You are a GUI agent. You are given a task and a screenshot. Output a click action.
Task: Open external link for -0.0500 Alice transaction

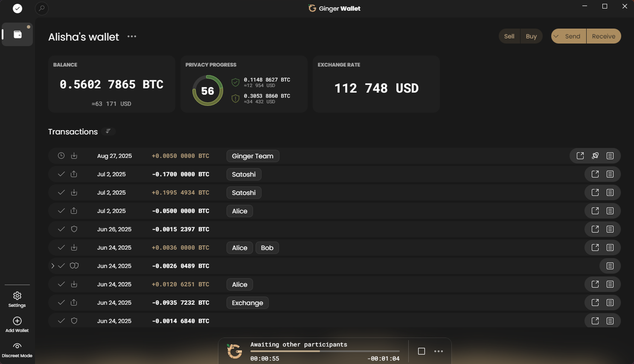(595, 211)
